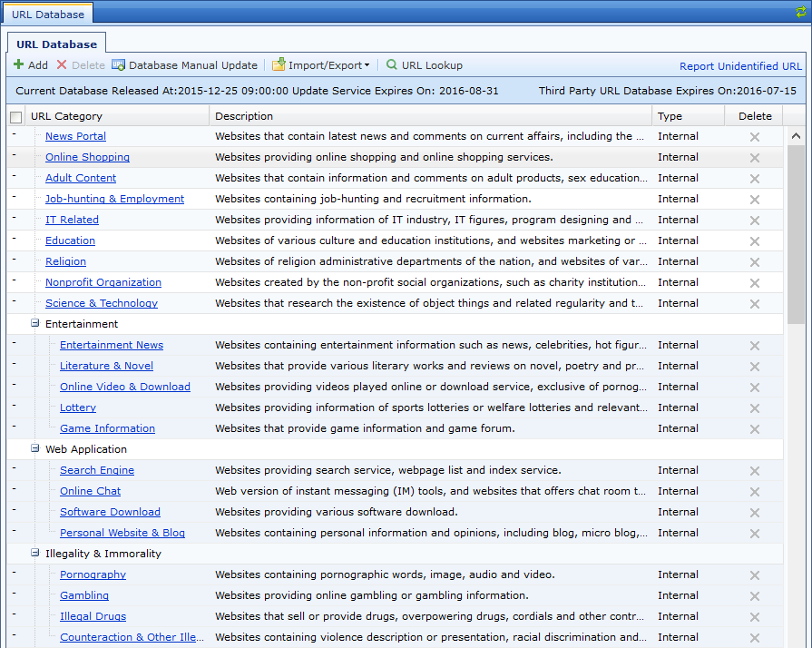Open Report Unidentified URL link
The height and width of the screenshot is (648, 812).
(740, 65)
